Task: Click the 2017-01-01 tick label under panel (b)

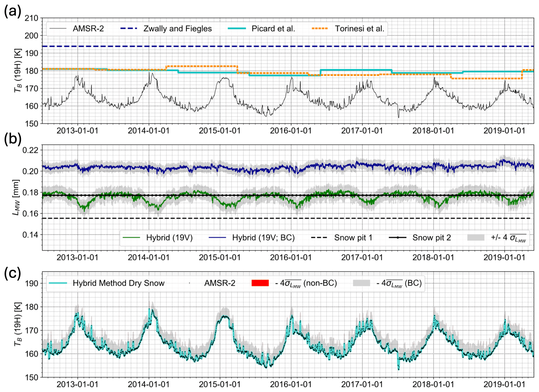Action: 362,257
